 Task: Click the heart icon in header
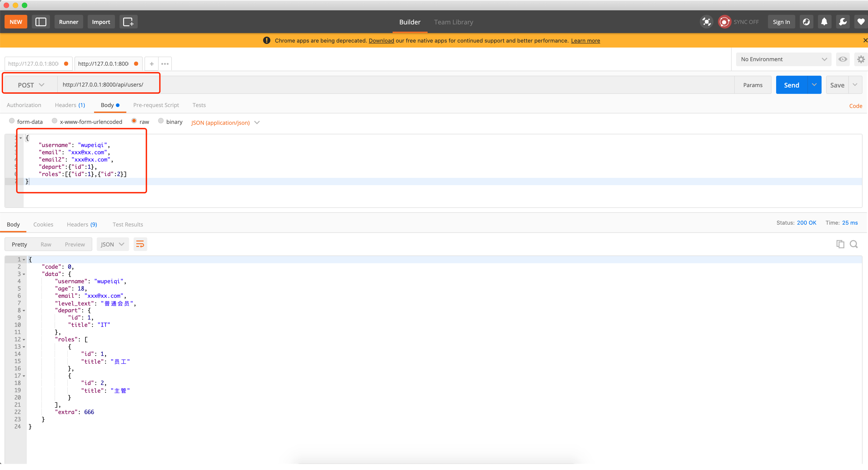point(861,22)
